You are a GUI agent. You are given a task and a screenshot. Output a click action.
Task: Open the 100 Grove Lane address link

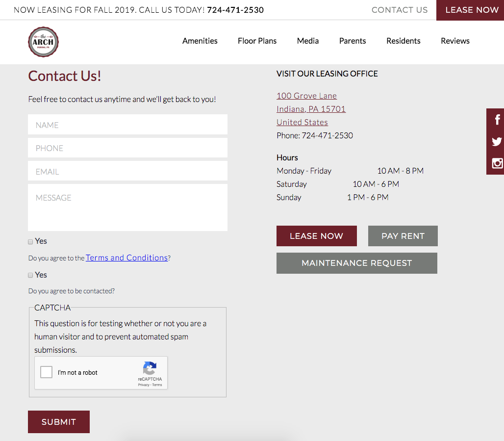[306, 96]
